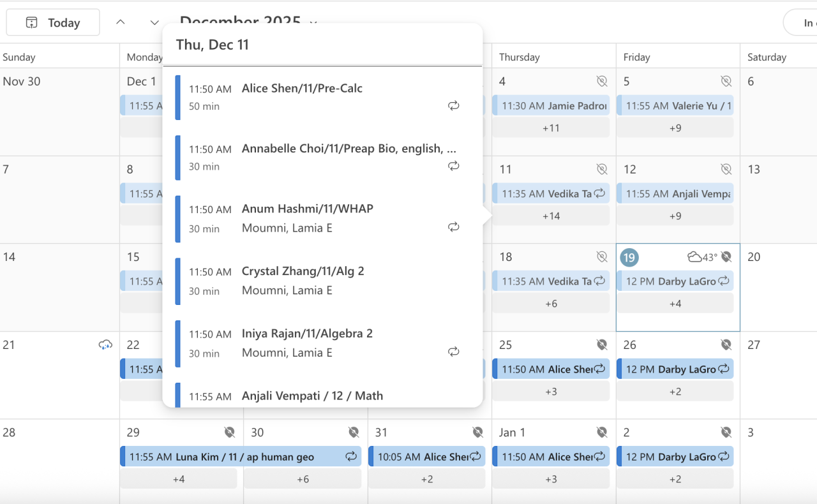Image resolution: width=817 pixels, height=504 pixels.
Task: Select the highlighted date 19
Action: click(x=629, y=258)
